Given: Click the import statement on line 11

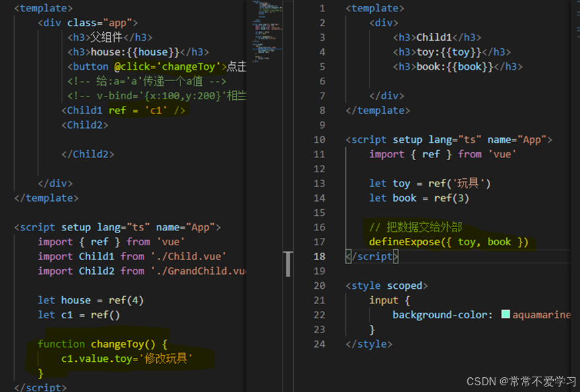Looking at the screenshot, I should [443, 154].
